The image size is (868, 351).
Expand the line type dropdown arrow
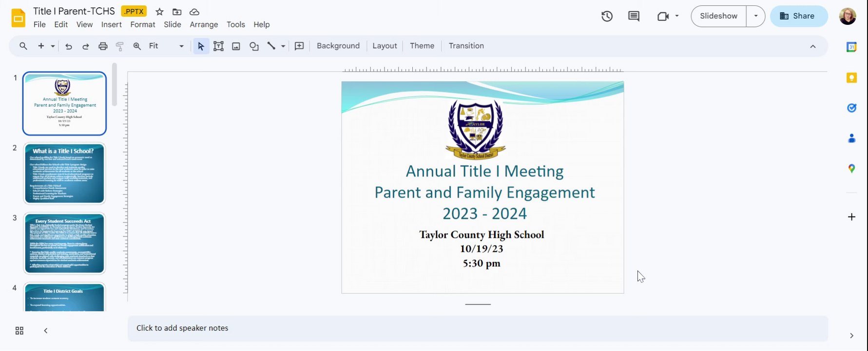[x=283, y=46]
